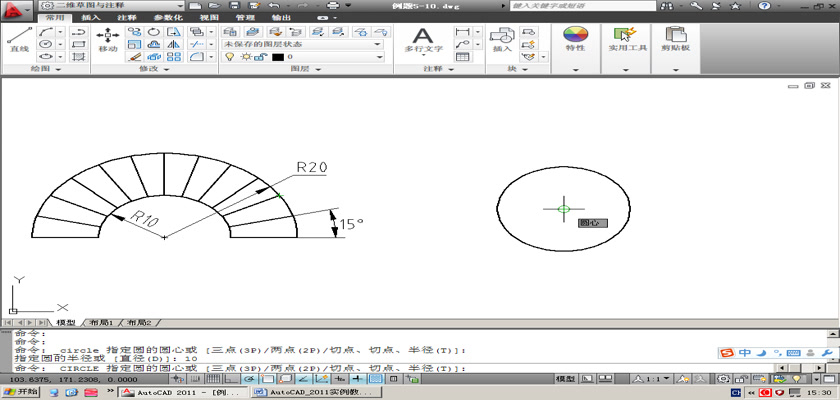Select the Rectangle drawing tool
Screen dimensions: 840x400
pyautogui.click(x=79, y=44)
